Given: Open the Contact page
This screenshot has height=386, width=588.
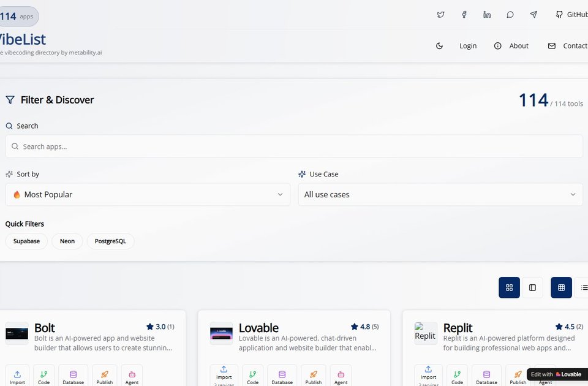Looking at the screenshot, I should pos(568,46).
